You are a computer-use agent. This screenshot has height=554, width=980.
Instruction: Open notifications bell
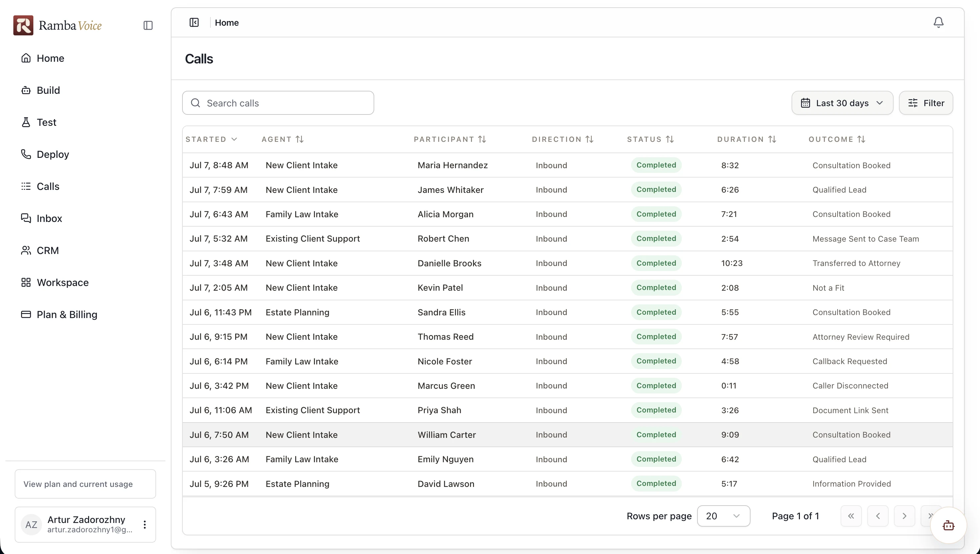click(938, 22)
